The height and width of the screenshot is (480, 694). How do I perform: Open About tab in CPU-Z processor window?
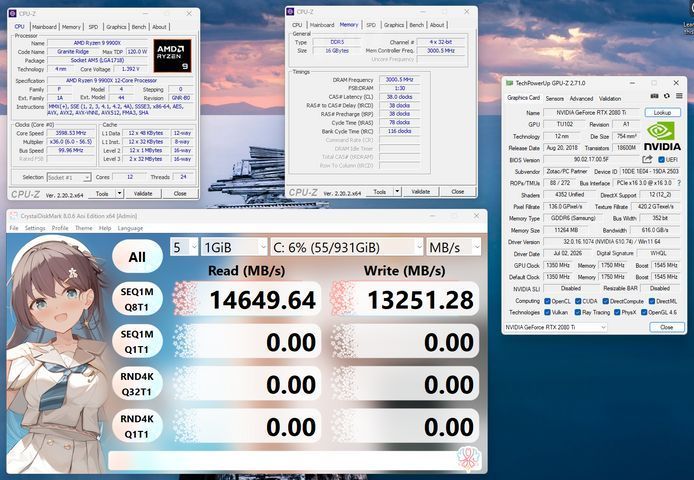coord(159,27)
